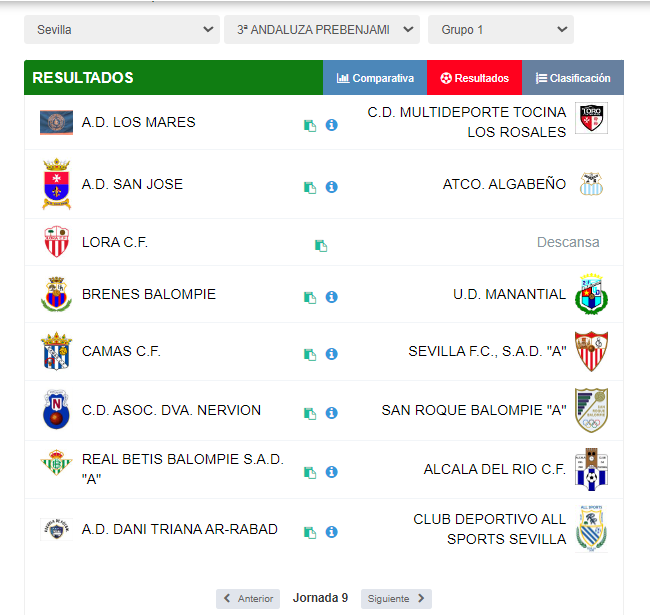
Task: Click document icon in Lora C.F. row
Action: point(320,245)
